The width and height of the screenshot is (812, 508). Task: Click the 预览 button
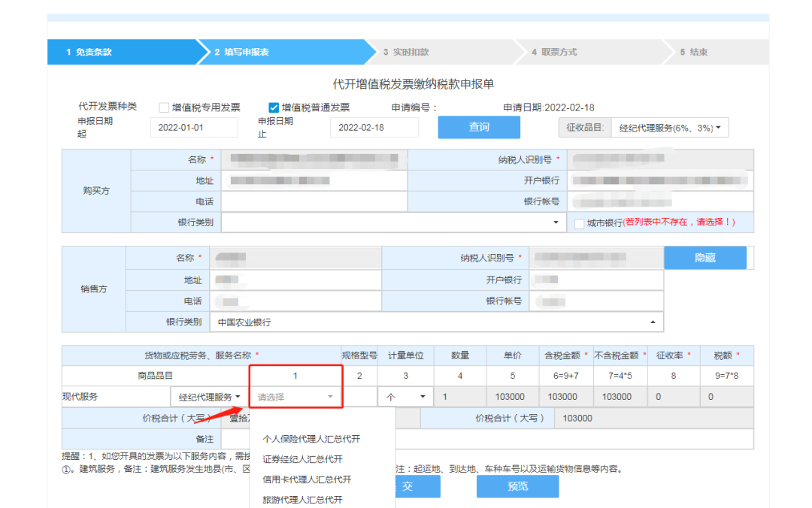pos(517,486)
